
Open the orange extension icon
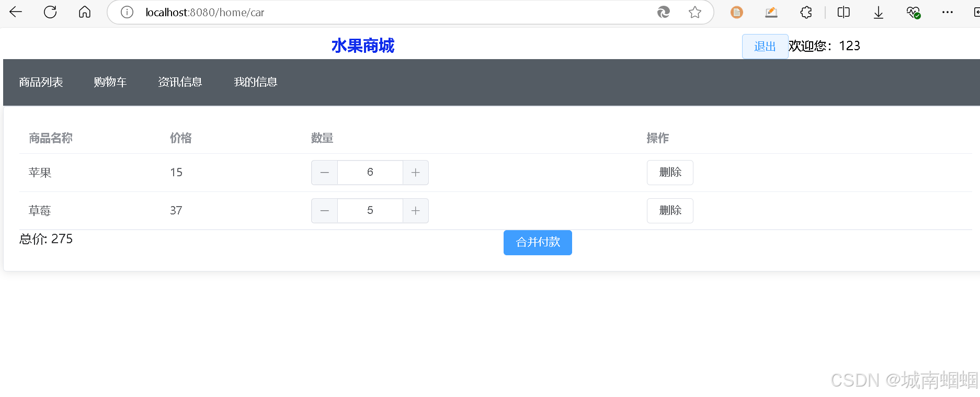click(x=737, y=12)
